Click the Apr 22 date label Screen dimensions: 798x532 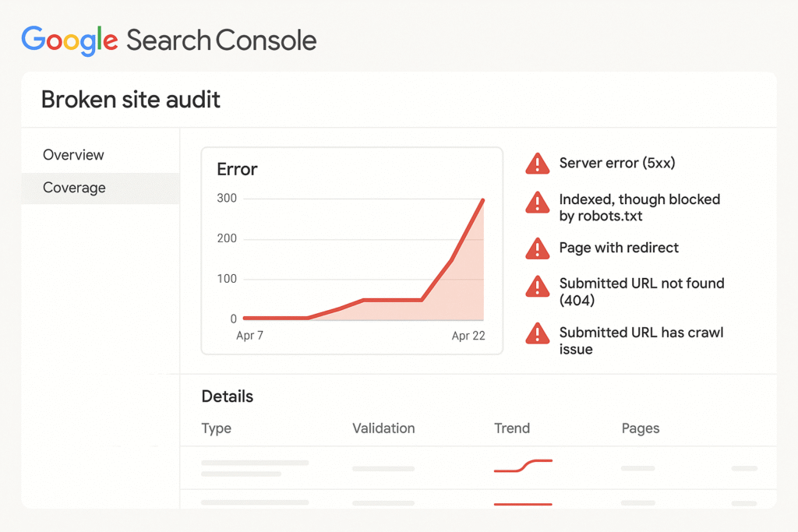(x=468, y=336)
